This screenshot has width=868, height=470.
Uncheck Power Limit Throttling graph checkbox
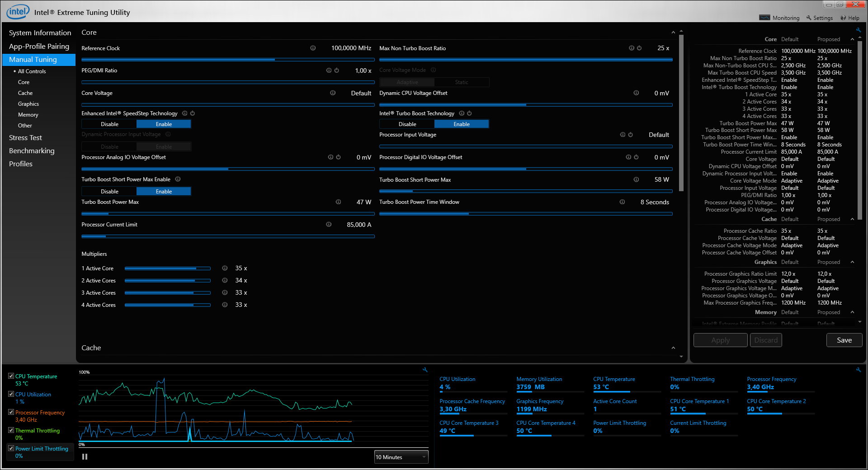11,448
